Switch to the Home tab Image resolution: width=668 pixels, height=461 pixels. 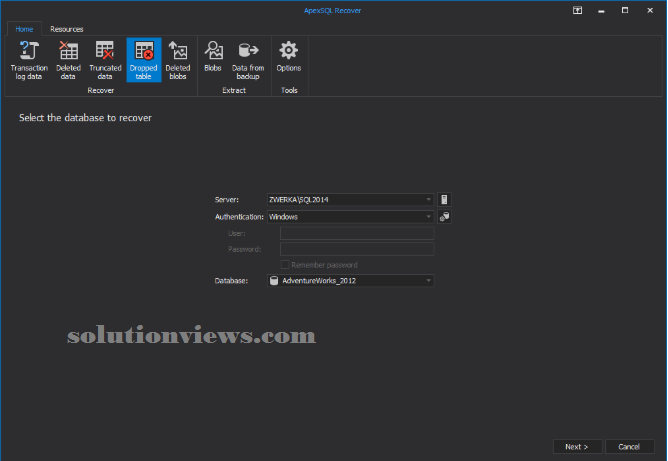(24, 29)
